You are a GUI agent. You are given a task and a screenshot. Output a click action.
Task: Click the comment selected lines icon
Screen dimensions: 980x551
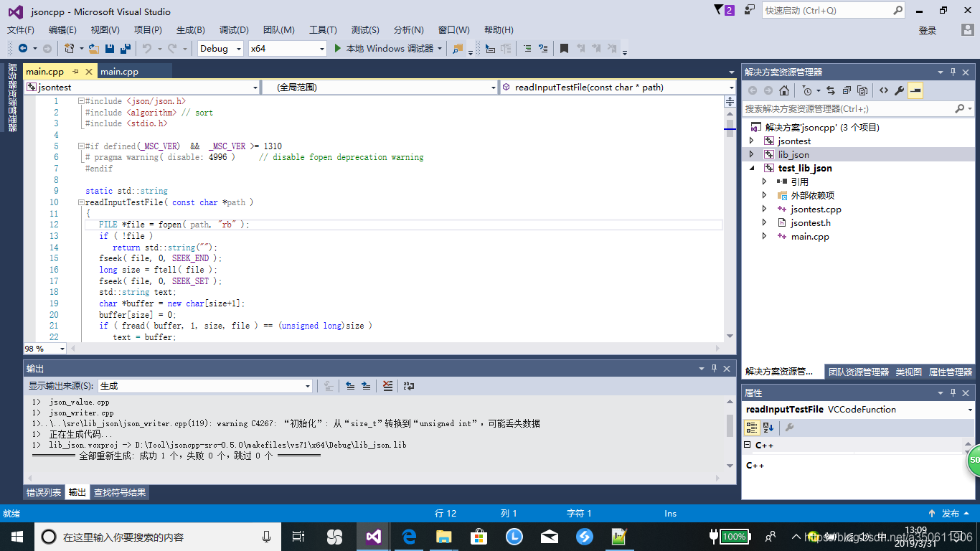pyautogui.click(x=527, y=48)
